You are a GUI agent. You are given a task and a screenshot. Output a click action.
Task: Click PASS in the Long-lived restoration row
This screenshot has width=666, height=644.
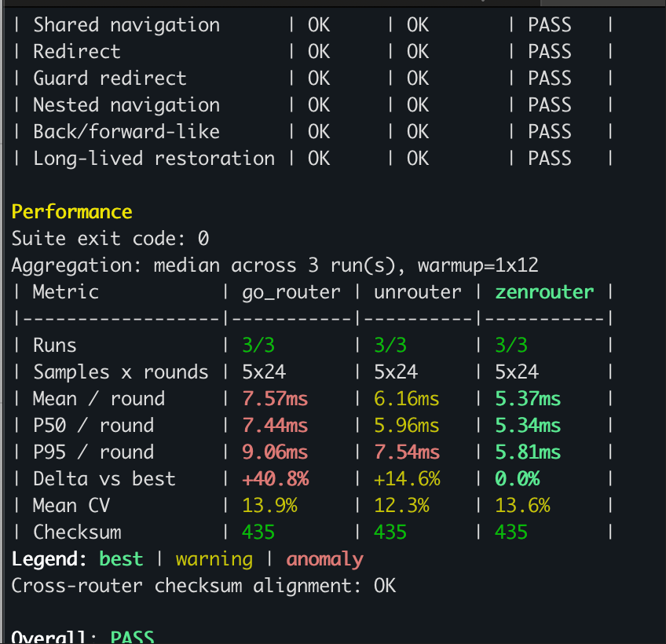(x=550, y=159)
